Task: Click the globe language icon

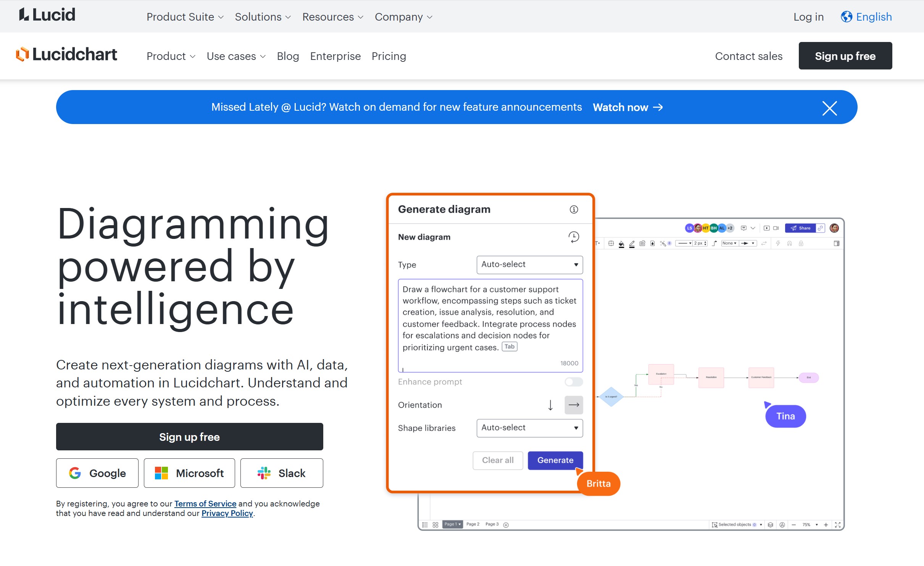Action: coord(846,17)
